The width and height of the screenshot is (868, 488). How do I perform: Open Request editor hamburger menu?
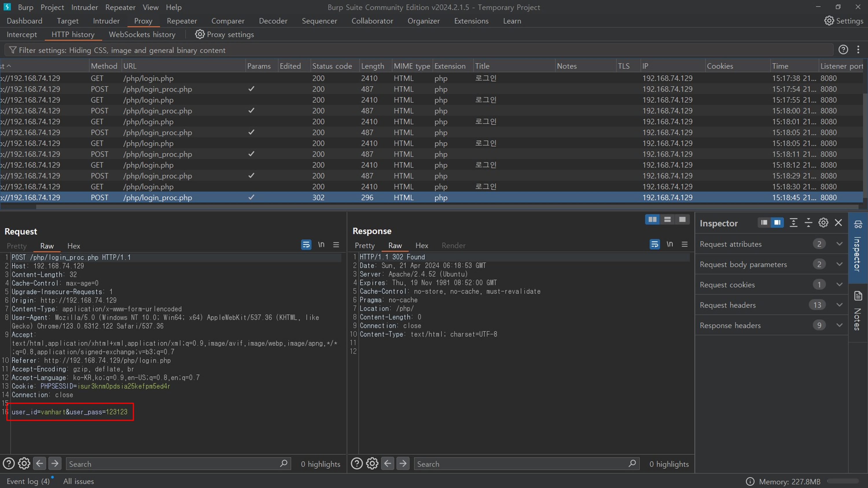(x=336, y=245)
